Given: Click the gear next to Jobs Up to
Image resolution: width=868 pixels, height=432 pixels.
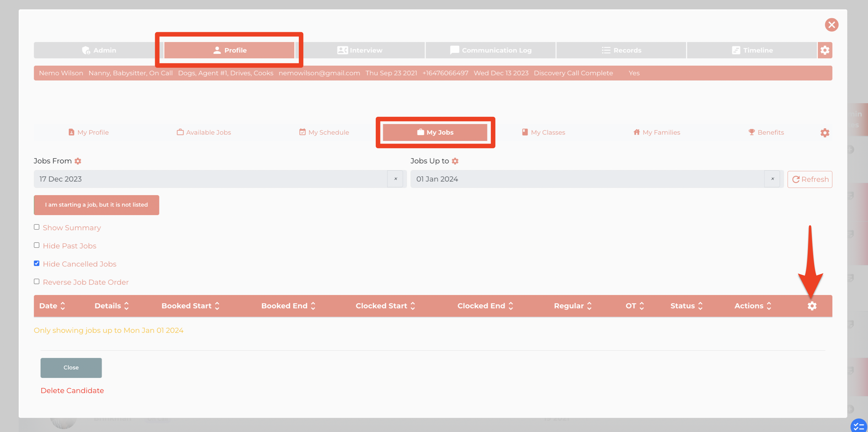Looking at the screenshot, I should coord(455,161).
